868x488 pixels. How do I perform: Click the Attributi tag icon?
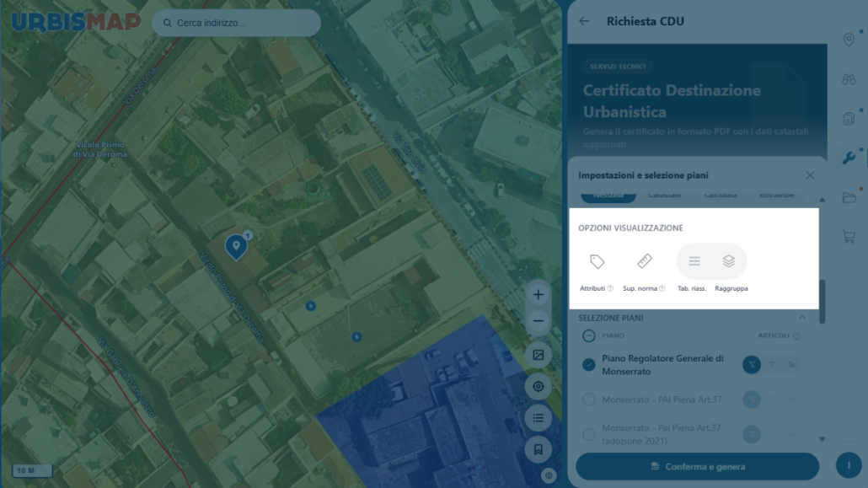tap(597, 261)
